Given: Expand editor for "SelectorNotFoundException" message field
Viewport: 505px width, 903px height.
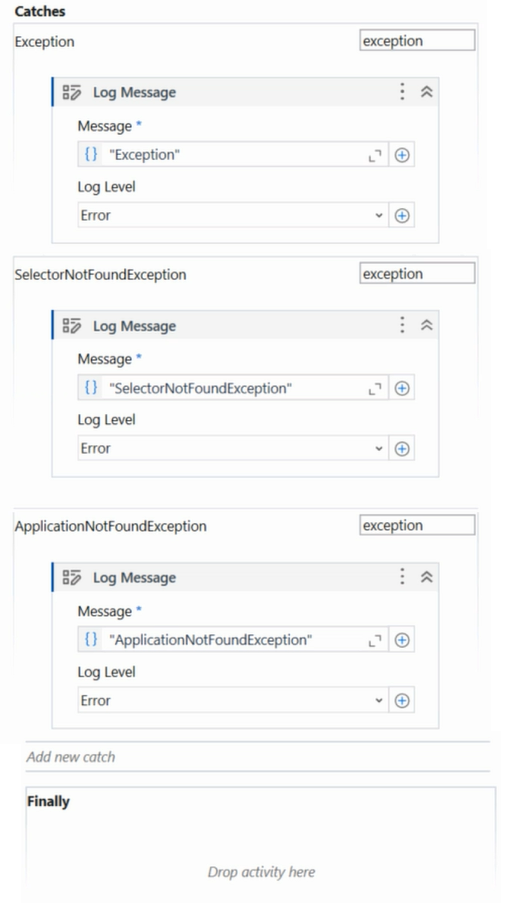Looking at the screenshot, I should [375, 389].
